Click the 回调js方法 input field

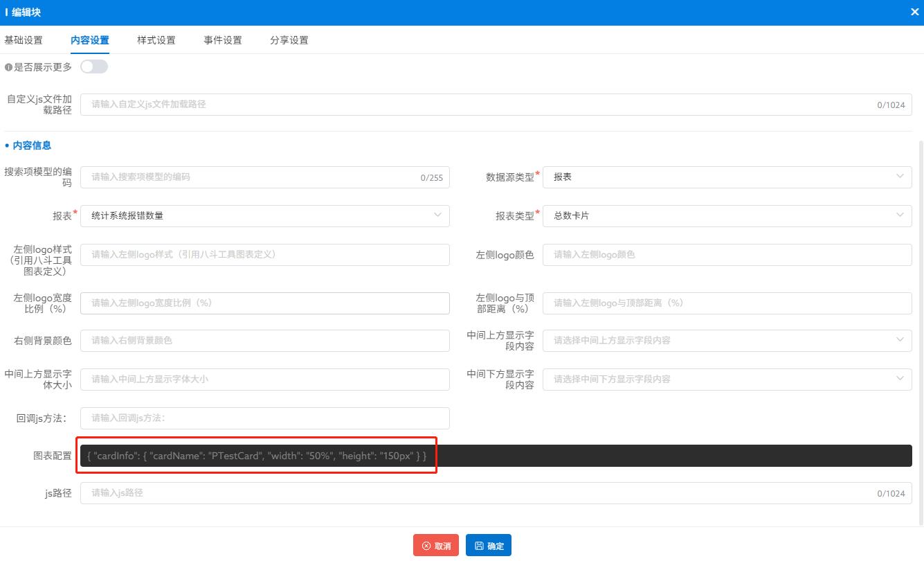(x=265, y=418)
